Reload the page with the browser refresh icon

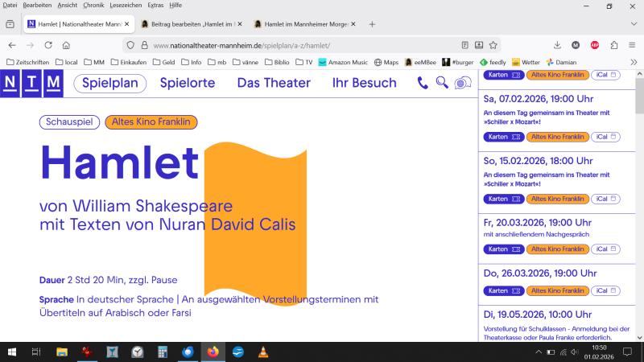[x=48, y=45]
